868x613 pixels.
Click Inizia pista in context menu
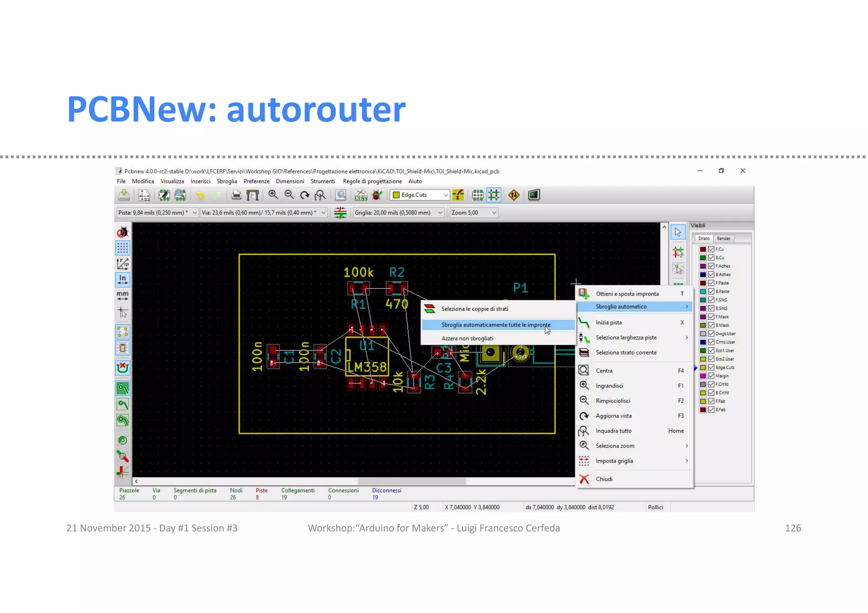point(634,322)
